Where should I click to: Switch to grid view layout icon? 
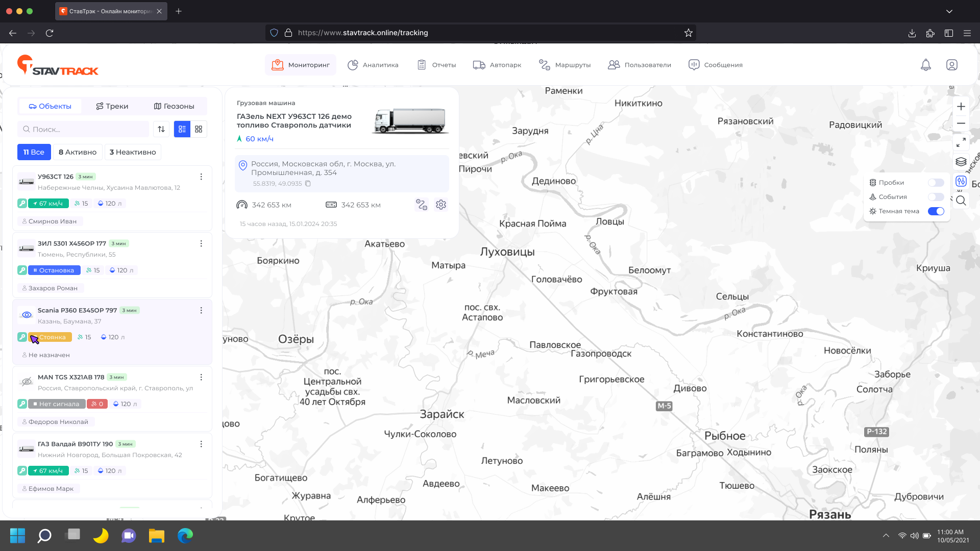(x=199, y=129)
